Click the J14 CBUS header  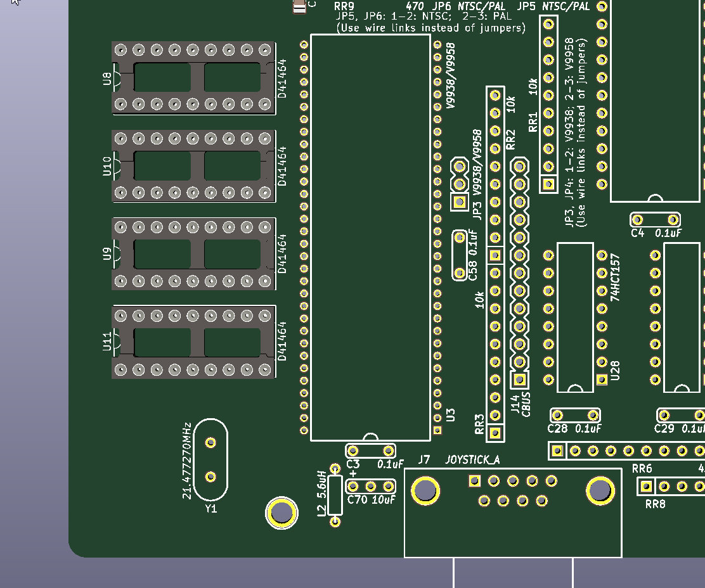[520, 273]
